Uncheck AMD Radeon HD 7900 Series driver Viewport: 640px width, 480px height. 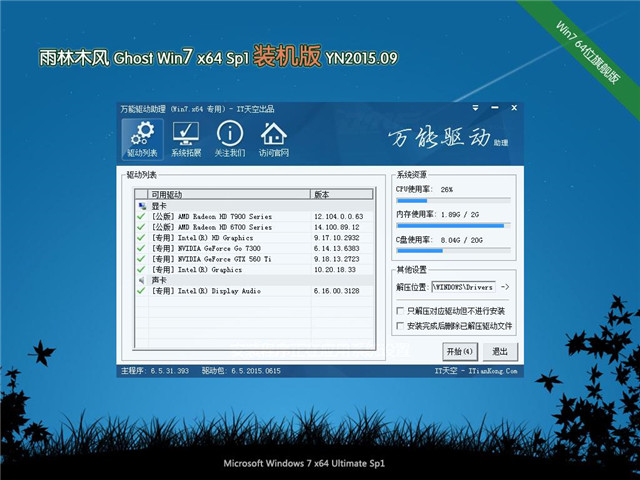pyautogui.click(x=141, y=216)
